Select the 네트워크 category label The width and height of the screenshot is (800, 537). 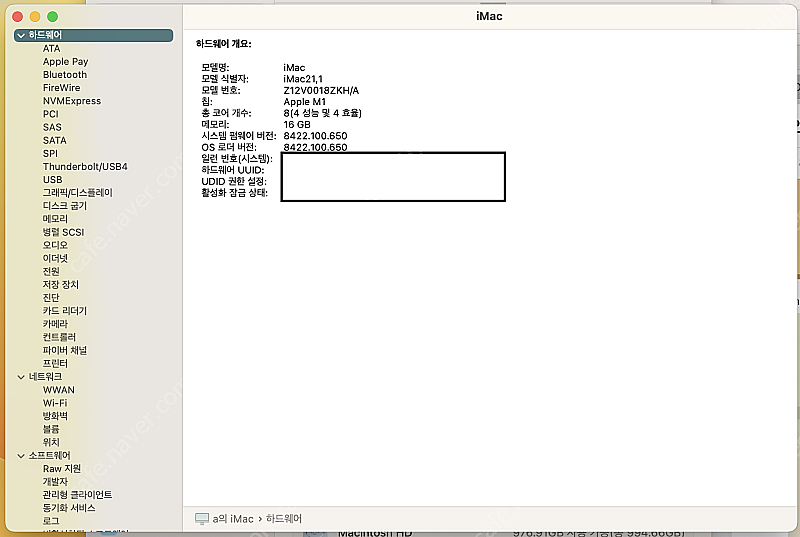pos(45,377)
